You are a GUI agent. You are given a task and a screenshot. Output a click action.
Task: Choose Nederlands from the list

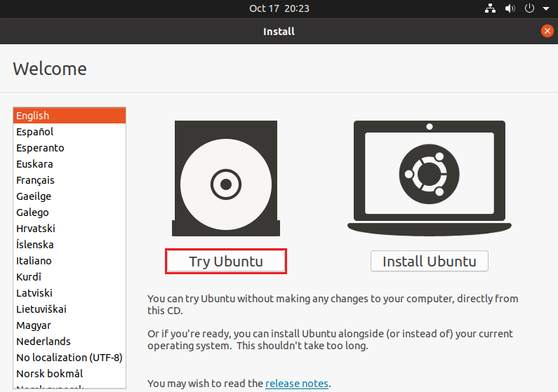pos(69,342)
